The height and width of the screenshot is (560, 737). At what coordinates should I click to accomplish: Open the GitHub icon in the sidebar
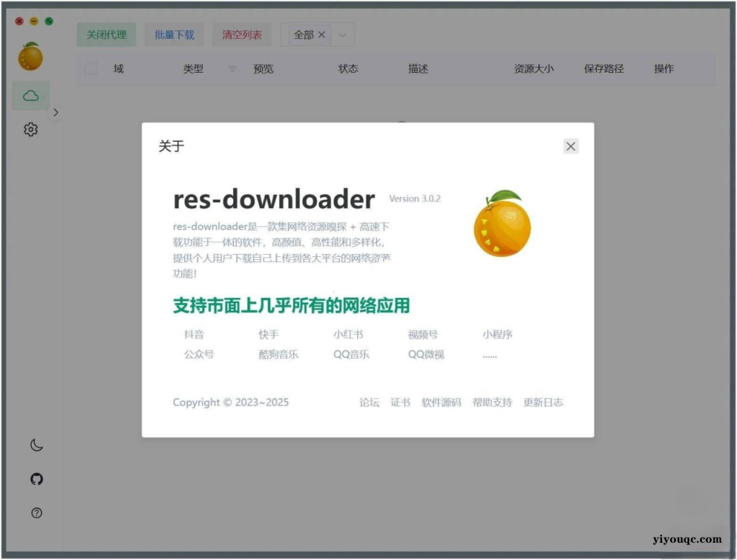point(36,479)
